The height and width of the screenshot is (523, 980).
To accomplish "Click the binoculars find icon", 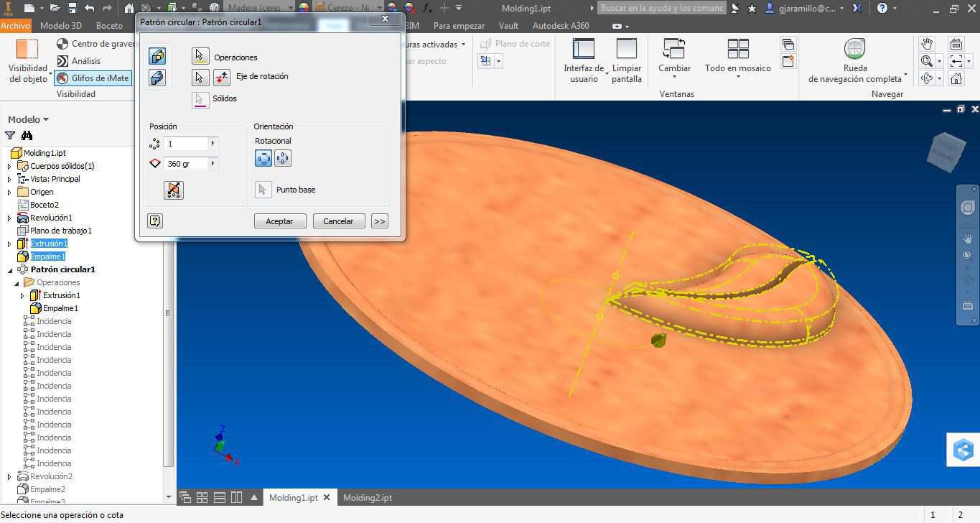I will coord(27,136).
